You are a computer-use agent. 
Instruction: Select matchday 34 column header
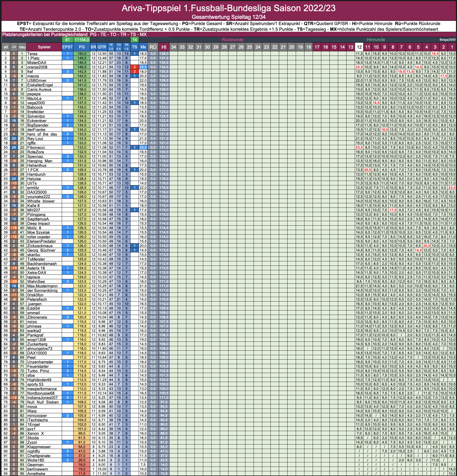click(x=174, y=47)
